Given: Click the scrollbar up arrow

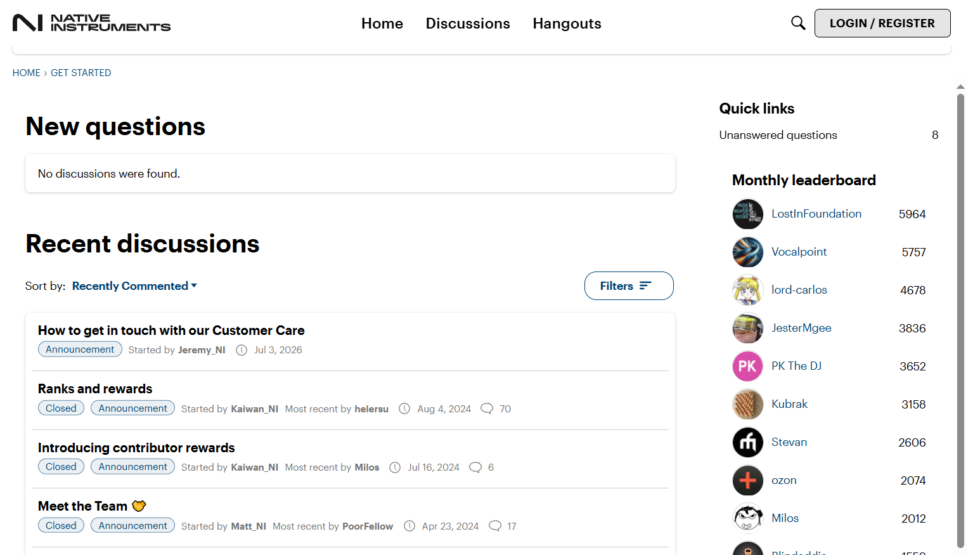Looking at the screenshot, I should coord(960,87).
